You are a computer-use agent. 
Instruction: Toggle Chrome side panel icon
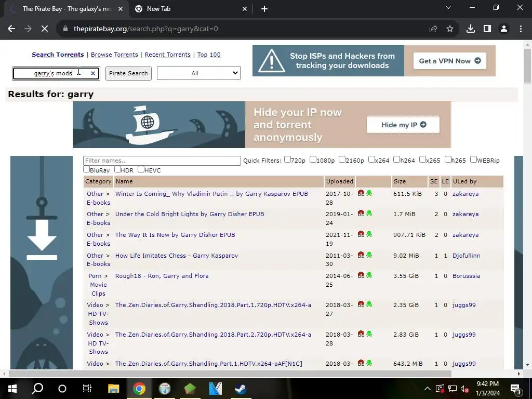(487, 29)
